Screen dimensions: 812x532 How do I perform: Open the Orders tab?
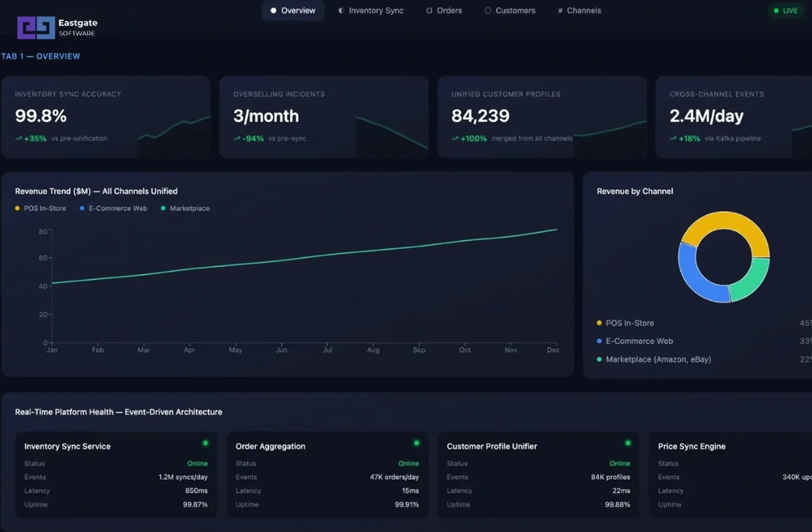point(444,11)
